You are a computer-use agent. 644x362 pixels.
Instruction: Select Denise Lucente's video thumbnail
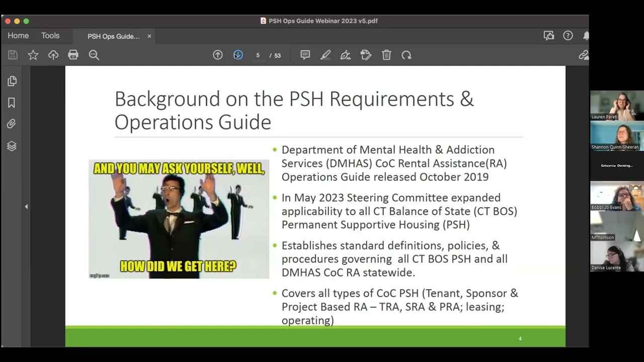[617, 256]
